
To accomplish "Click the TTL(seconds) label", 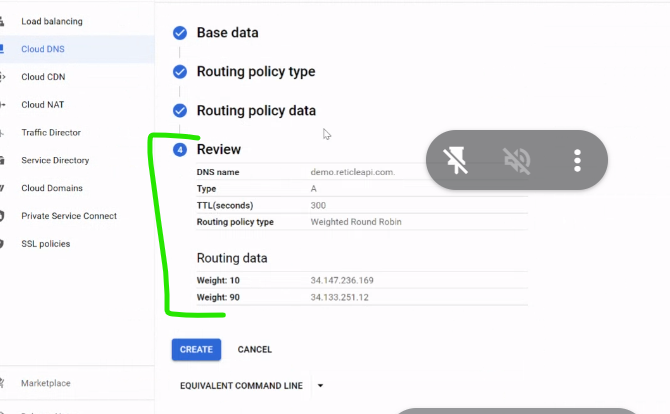I will (225, 205).
